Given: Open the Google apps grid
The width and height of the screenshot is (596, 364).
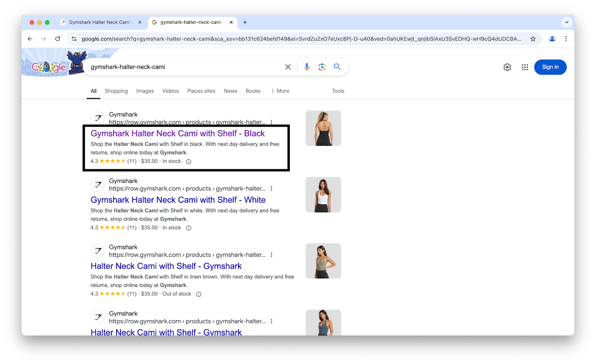Looking at the screenshot, I should [x=525, y=67].
